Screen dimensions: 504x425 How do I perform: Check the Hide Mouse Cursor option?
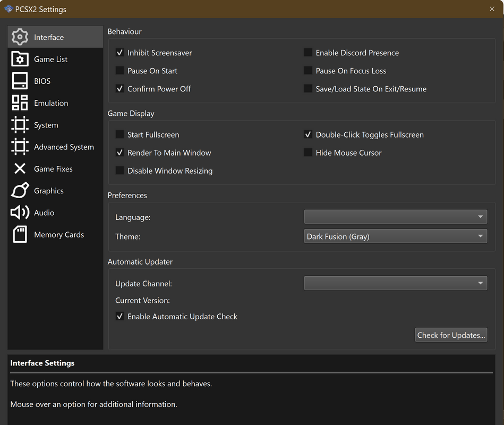(x=308, y=152)
